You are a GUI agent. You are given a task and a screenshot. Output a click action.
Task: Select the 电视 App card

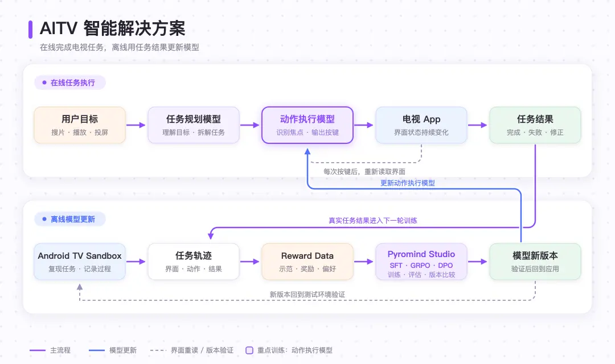(421, 125)
